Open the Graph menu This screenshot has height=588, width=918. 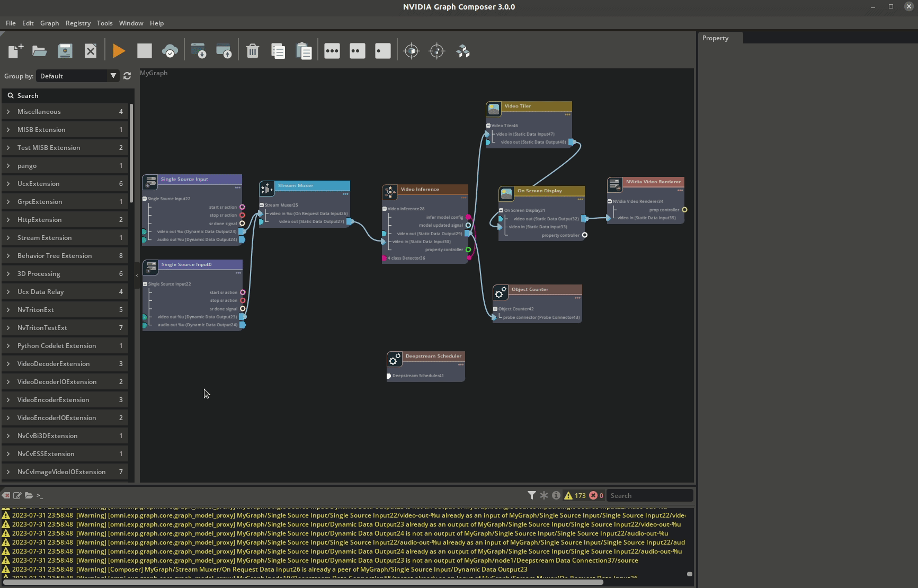click(x=49, y=23)
